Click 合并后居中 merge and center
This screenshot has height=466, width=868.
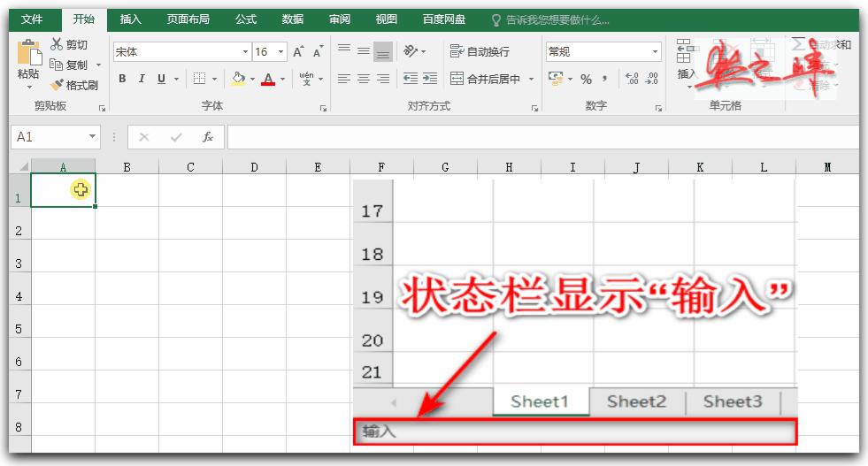coord(485,80)
